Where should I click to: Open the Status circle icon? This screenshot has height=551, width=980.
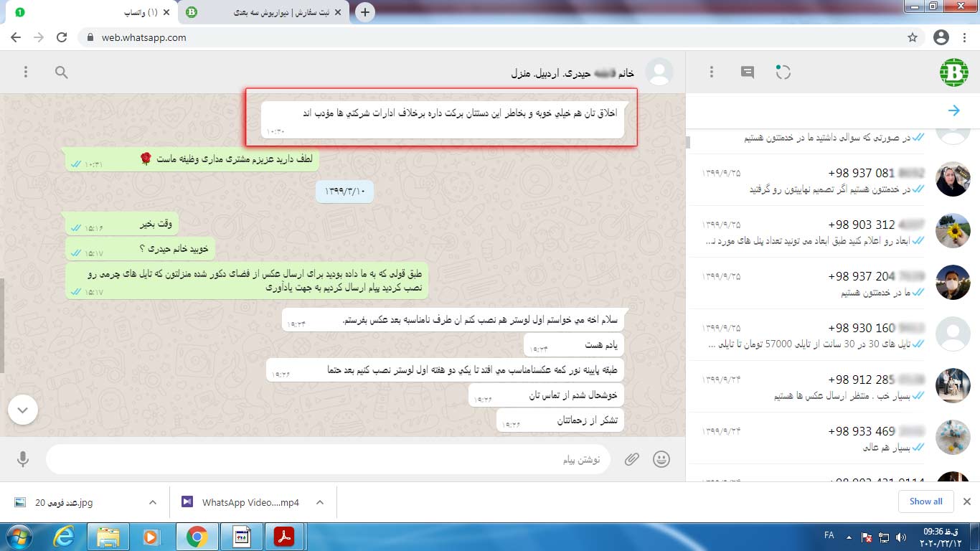[783, 72]
